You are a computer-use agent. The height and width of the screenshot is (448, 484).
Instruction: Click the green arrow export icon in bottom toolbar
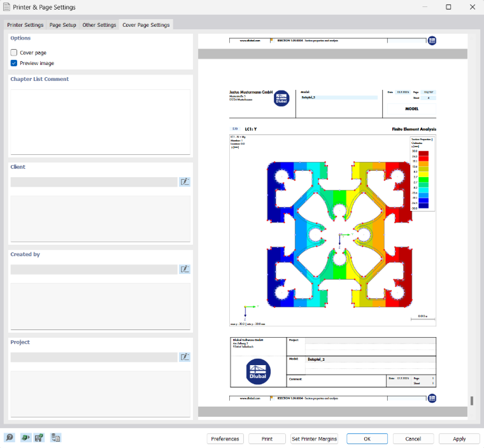pyautogui.click(x=25, y=438)
